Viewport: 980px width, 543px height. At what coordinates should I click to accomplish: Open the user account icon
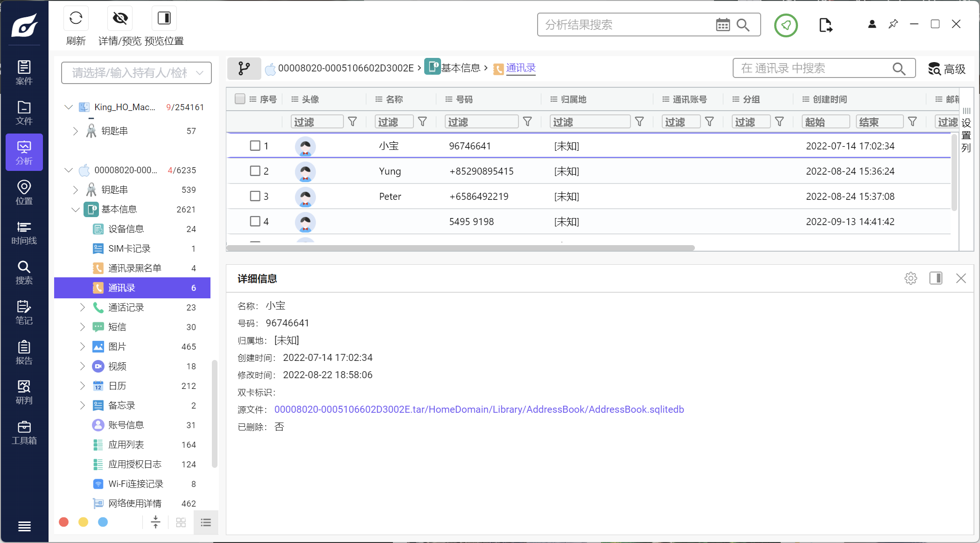[872, 24]
